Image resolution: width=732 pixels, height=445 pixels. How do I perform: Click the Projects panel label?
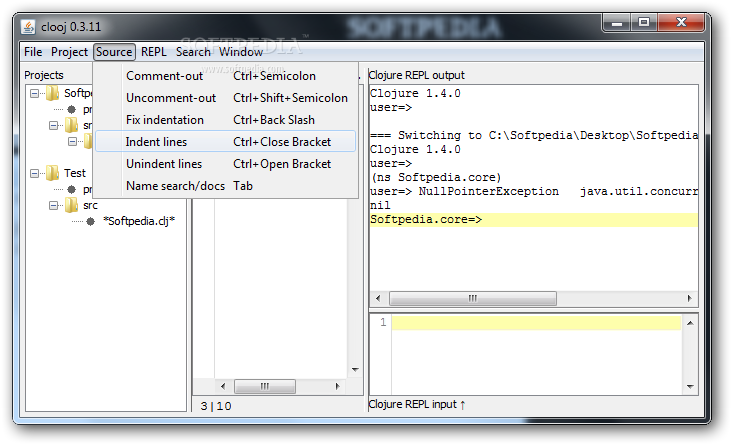point(44,75)
